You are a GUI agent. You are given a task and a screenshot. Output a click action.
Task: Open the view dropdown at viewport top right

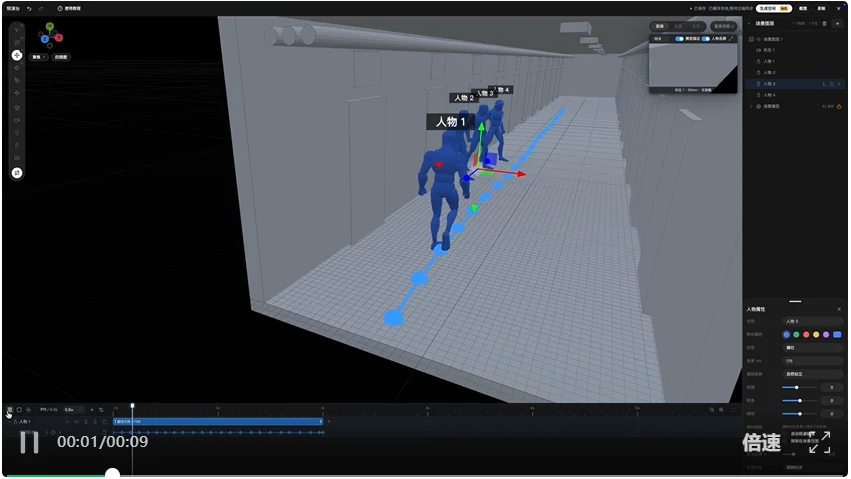pyautogui.click(x=723, y=26)
